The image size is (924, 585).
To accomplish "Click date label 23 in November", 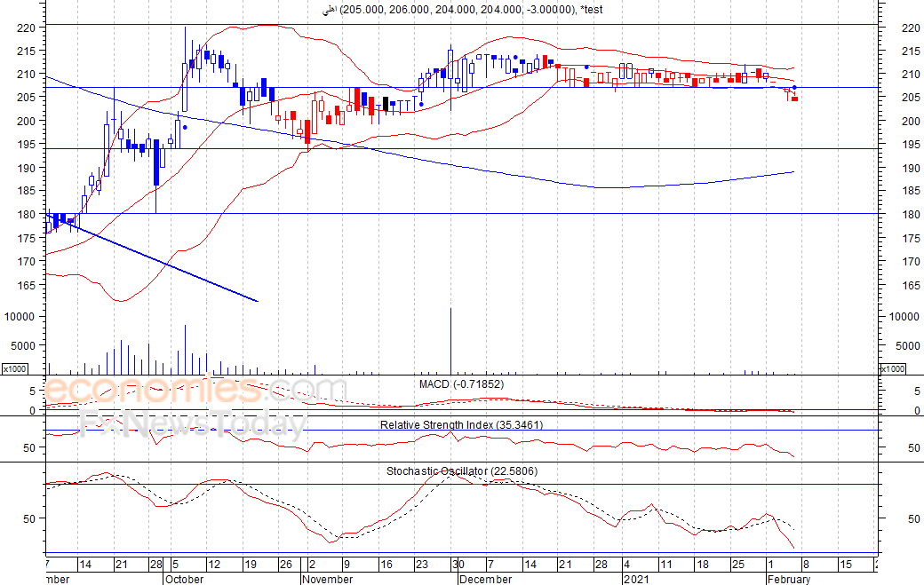I will tap(422, 565).
